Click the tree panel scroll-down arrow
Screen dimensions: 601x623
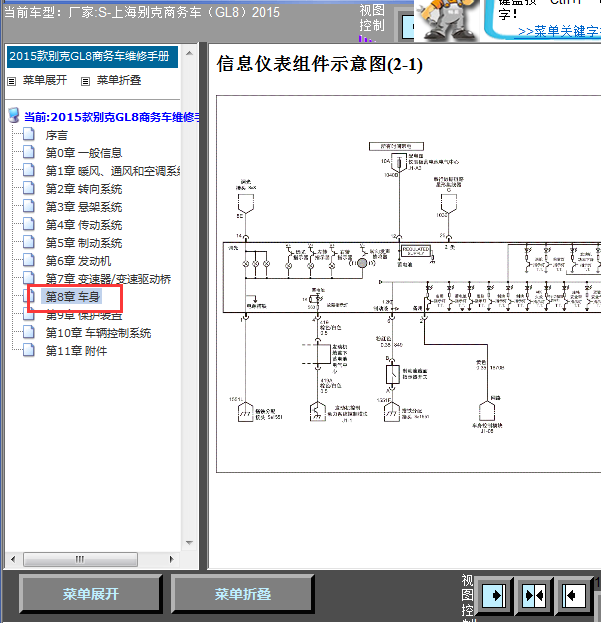click(189, 543)
